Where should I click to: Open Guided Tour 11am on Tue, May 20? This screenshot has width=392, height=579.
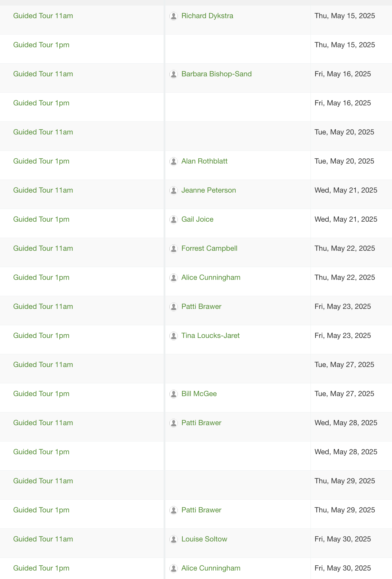tap(43, 132)
